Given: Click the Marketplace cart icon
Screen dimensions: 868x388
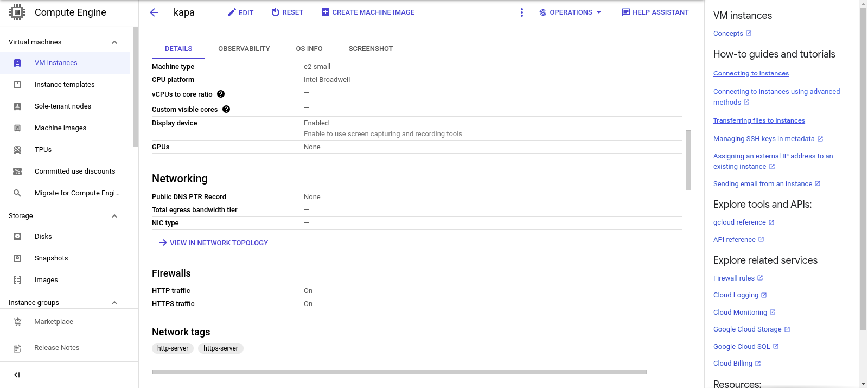Looking at the screenshot, I should (17, 322).
